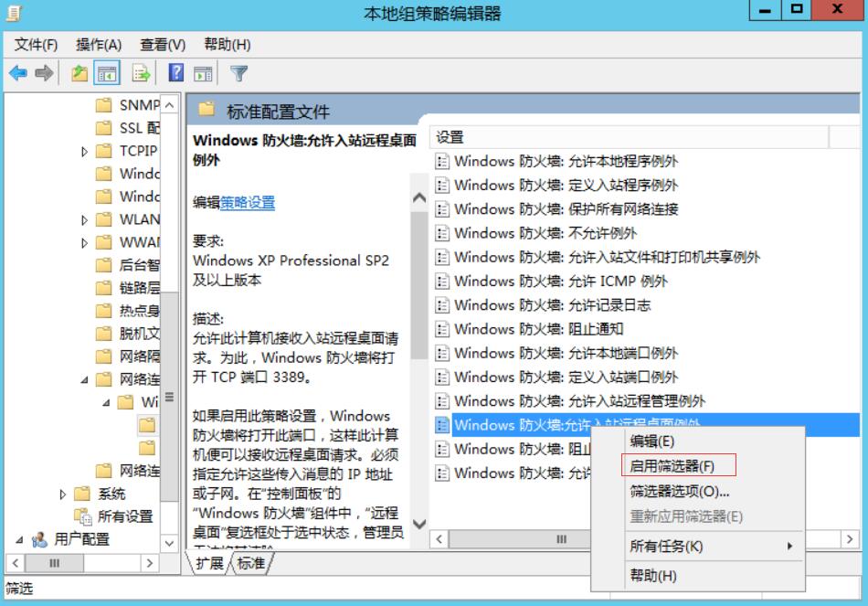Select 允许入站文件和打印机共享例外 policy
The height and width of the screenshot is (606, 868).
[x=598, y=257]
